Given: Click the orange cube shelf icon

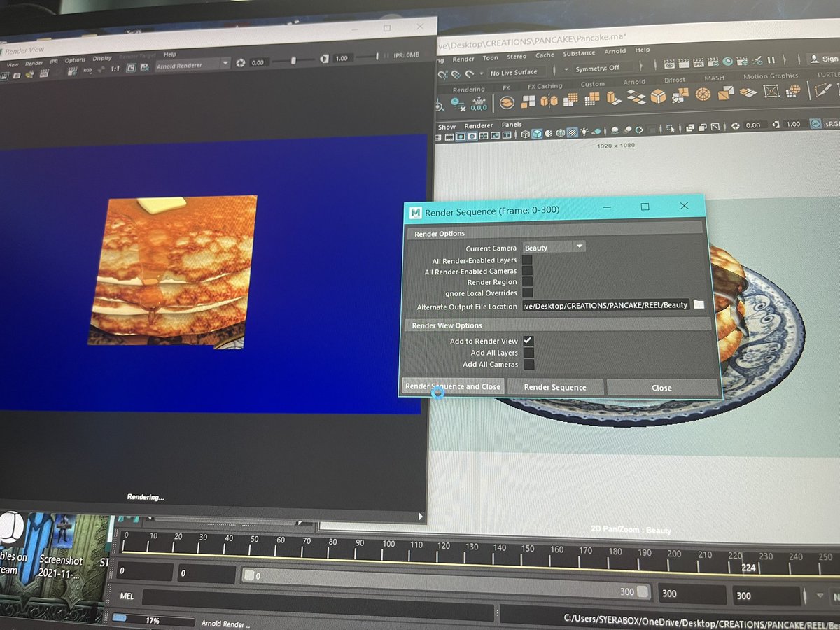Looking at the screenshot, I should tap(657, 95).
